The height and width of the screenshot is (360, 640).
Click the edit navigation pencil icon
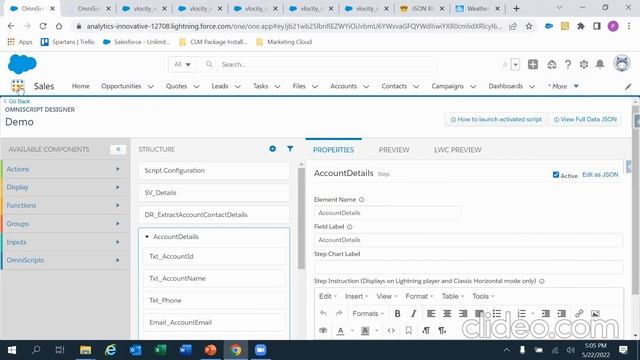pyautogui.click(x=628, y=87)
